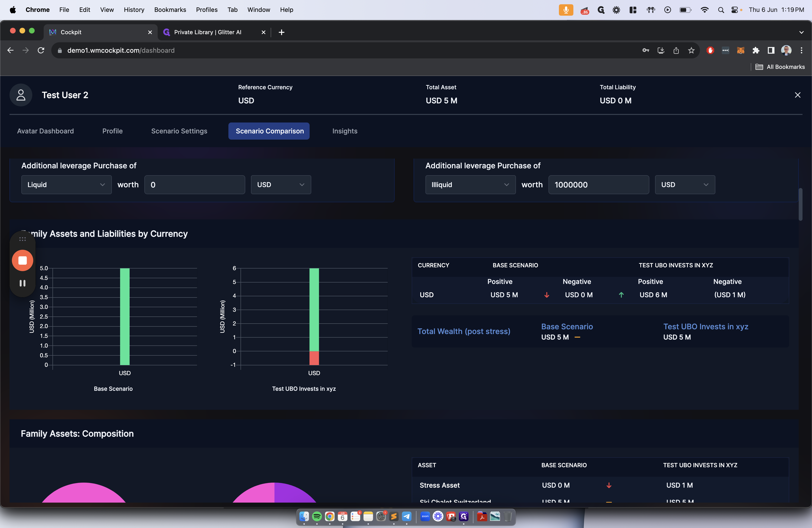
Task: Click the (USD 1 M) negative value
Action: point(729,295)
